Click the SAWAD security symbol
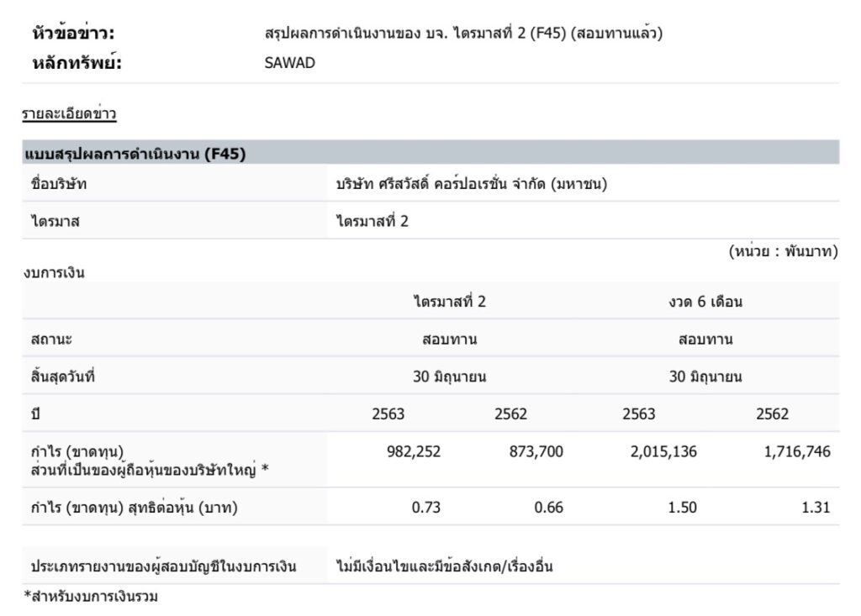 pyautogui.click(x=289, y=62)
